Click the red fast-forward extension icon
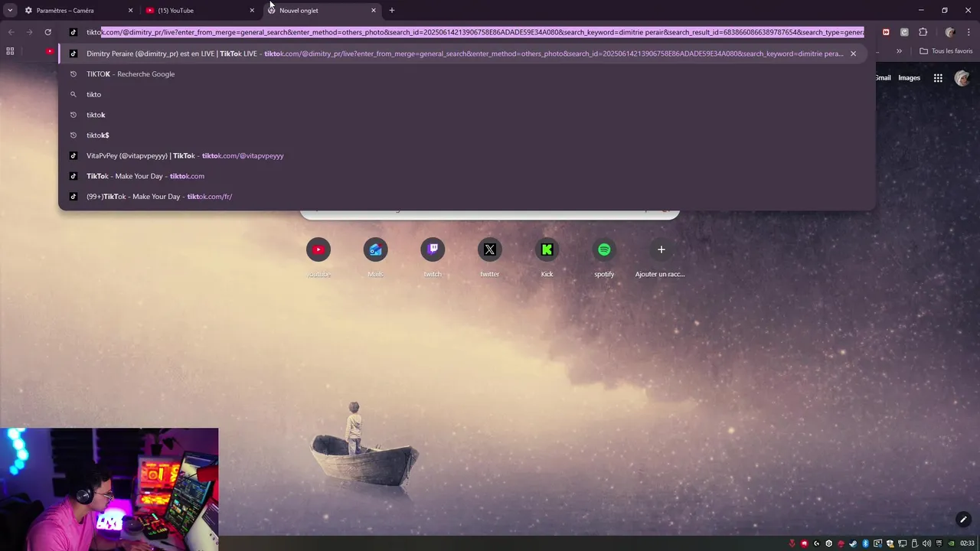Screen dimensions: 980x551 click(x=886, y=32)
